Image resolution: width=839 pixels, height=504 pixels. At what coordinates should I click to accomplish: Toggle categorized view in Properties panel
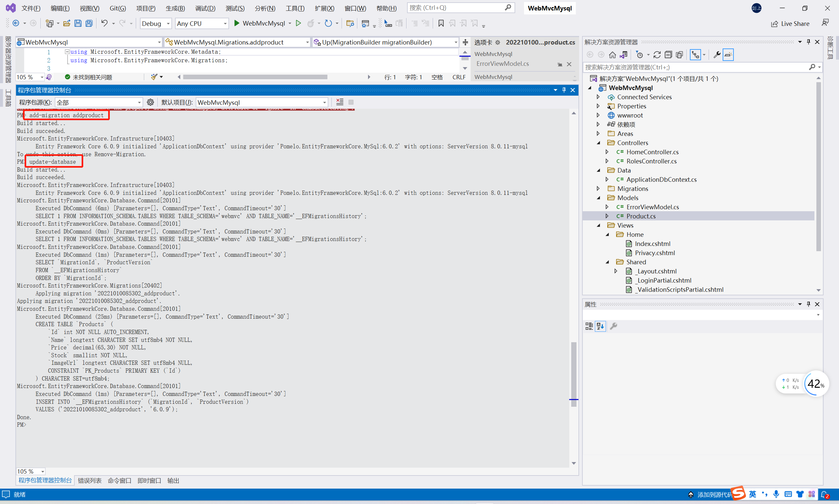[x=589, y=327]
